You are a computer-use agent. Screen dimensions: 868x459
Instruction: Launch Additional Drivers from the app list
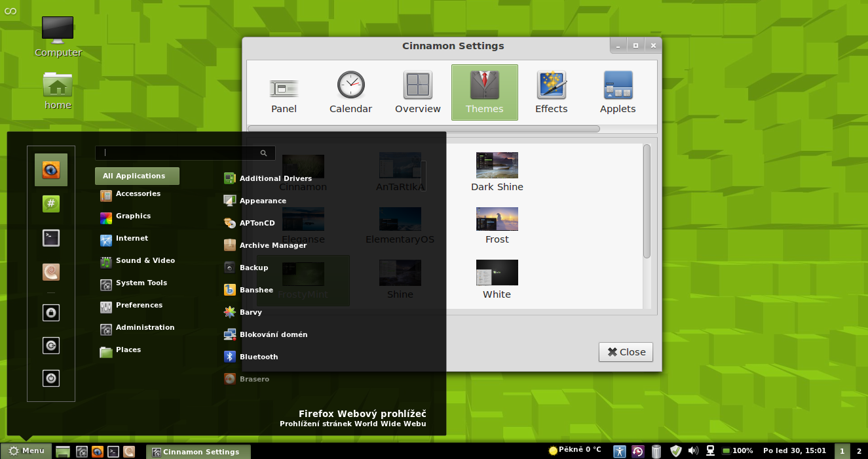pyautogui.click(x=268, y=178)
